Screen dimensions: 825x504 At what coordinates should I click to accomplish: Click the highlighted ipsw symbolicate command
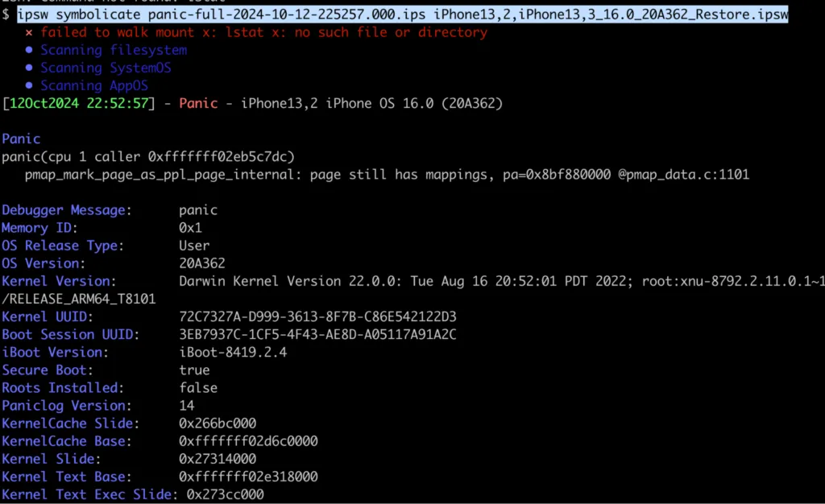[403, 14]
